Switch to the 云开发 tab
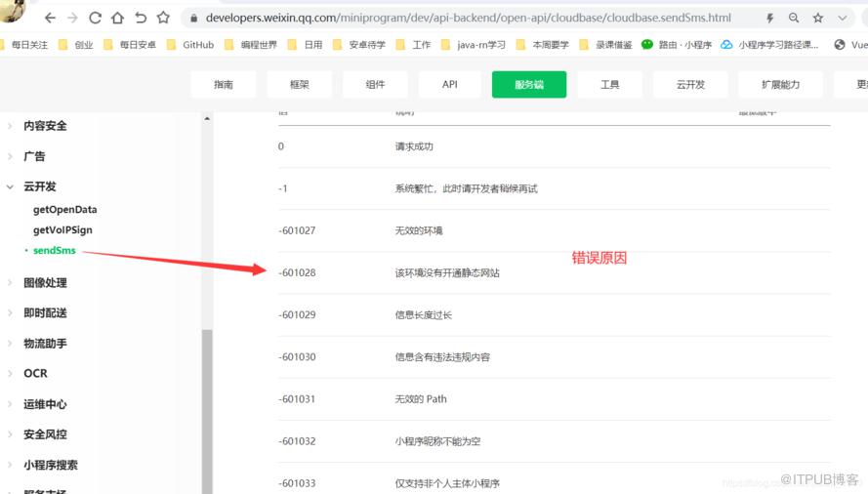 (691, 85)
